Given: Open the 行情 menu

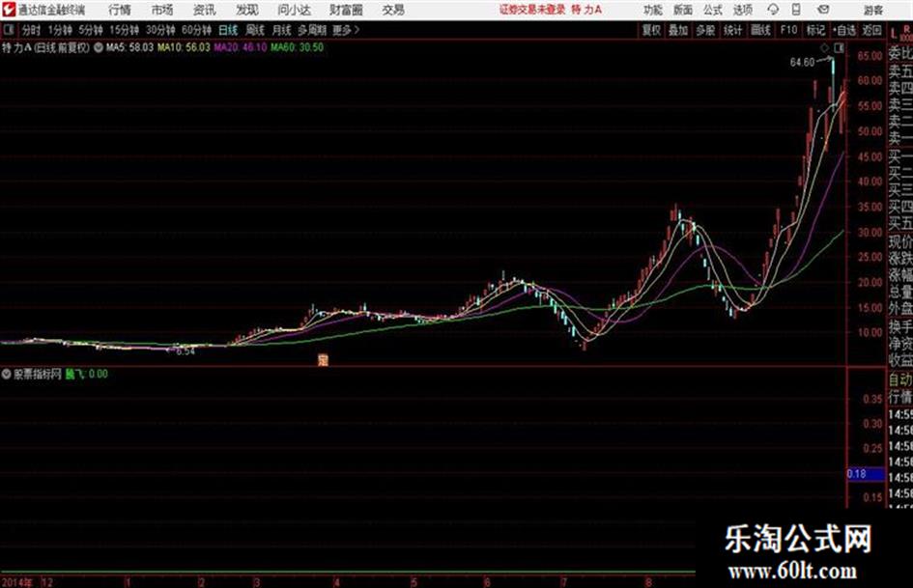Looking at the screenshot, I should point(120,10).
